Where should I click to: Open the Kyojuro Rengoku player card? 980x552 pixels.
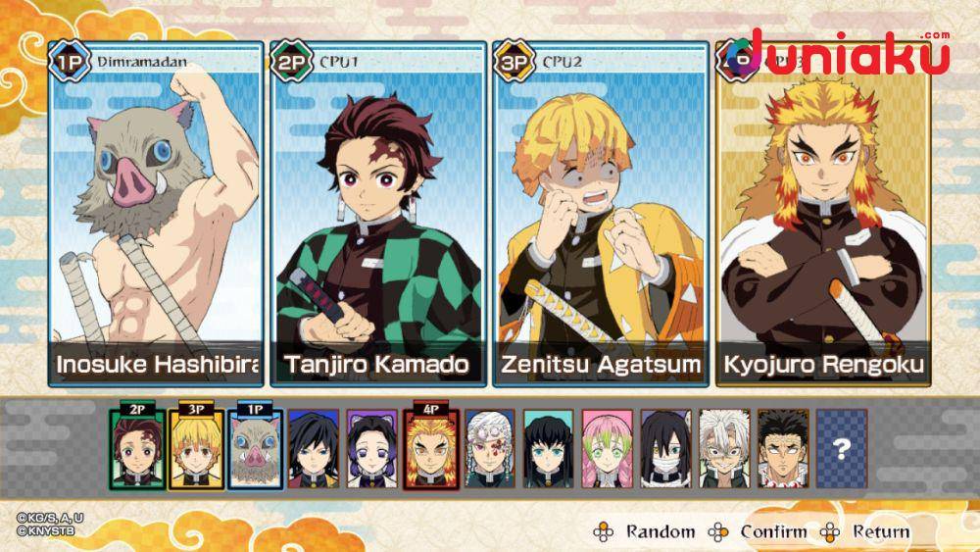(x=823, y=214)
